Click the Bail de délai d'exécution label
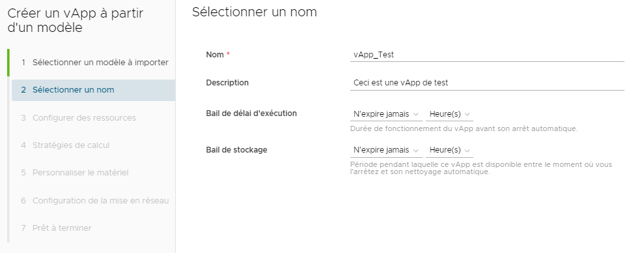The image size is (644, 253). tap(251, 113)
